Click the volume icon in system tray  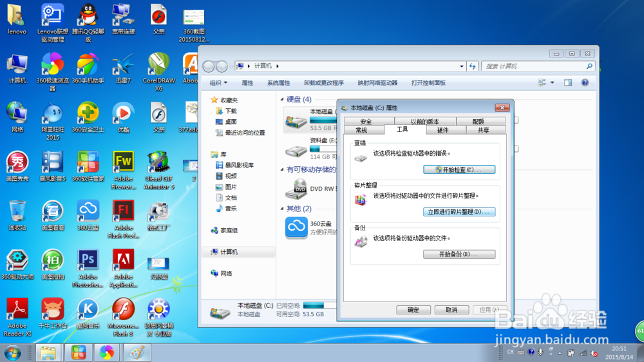coord(594,353)
